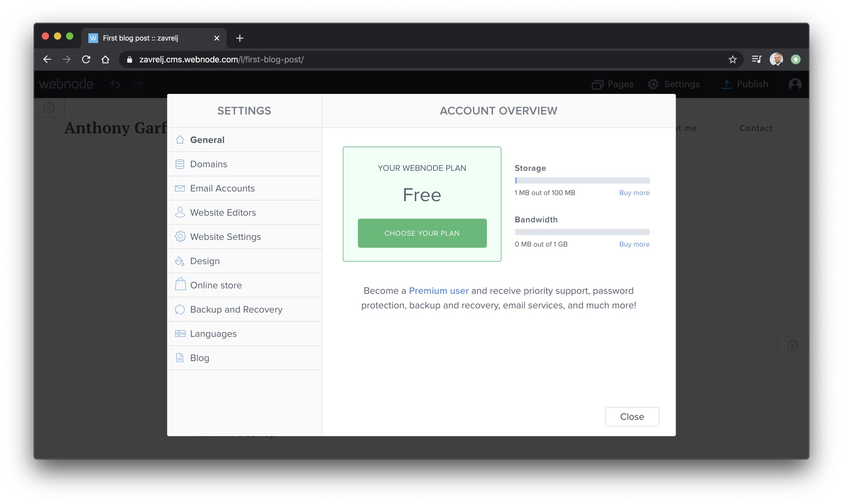Click the circular arrow icon beside Backup and Recovery

[x=180, y=309]
